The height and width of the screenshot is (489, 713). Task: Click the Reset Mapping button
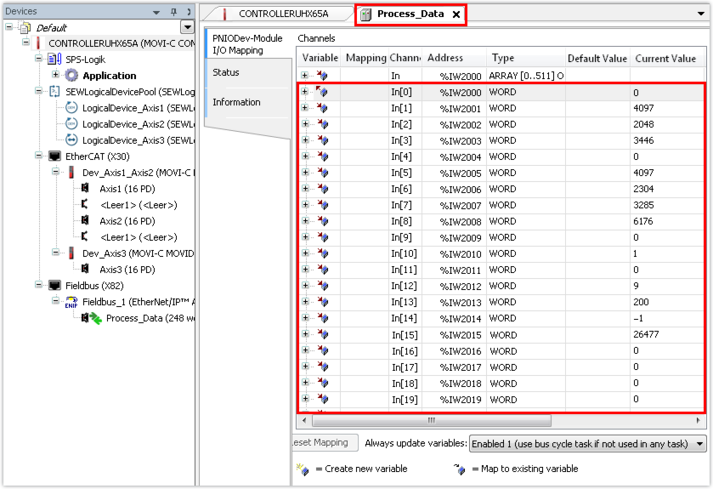[x=319, y=443]
